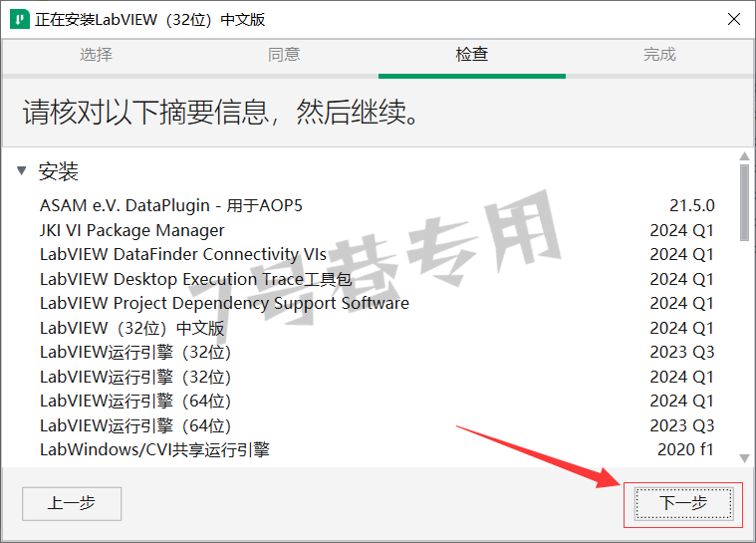Switch to the 选择 step tab
The width and height of the screenshot is (756, 543).
[x=96, y=54]
